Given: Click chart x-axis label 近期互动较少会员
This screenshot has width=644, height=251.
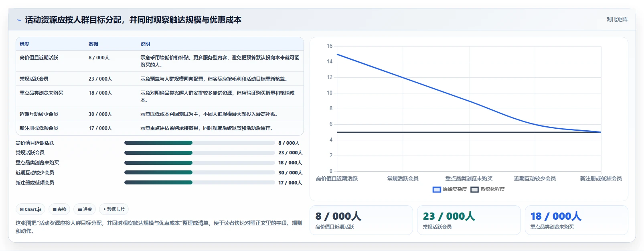Looking at the screenshot, I should click(x=535, y=179).
